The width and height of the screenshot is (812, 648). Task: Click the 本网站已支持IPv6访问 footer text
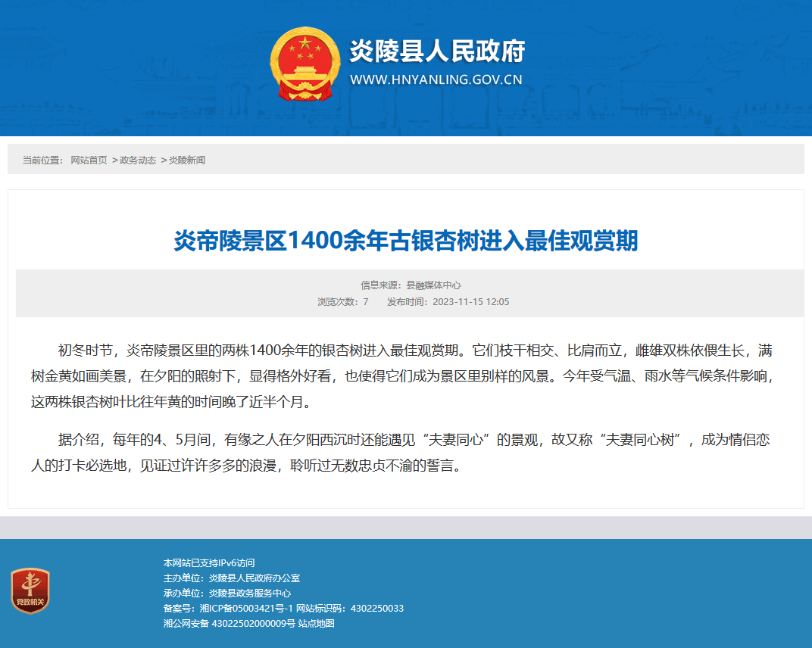click(209, 562)
